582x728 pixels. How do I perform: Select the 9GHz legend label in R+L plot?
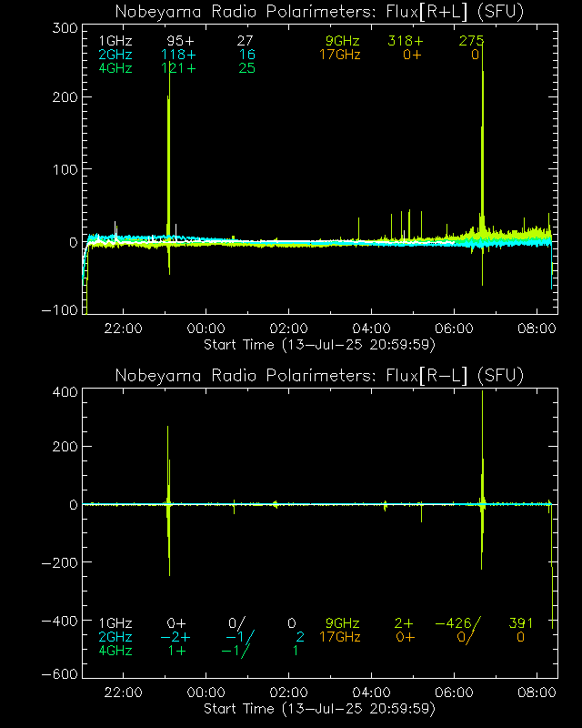point(343,41)
